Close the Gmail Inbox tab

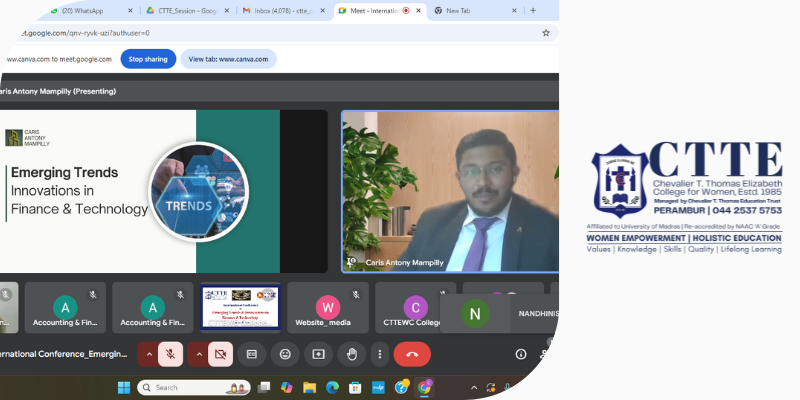(x=322, y=10)
